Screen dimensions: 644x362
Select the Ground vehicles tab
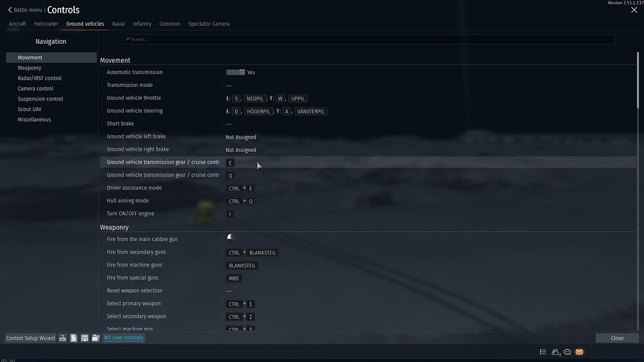[85, 24]
